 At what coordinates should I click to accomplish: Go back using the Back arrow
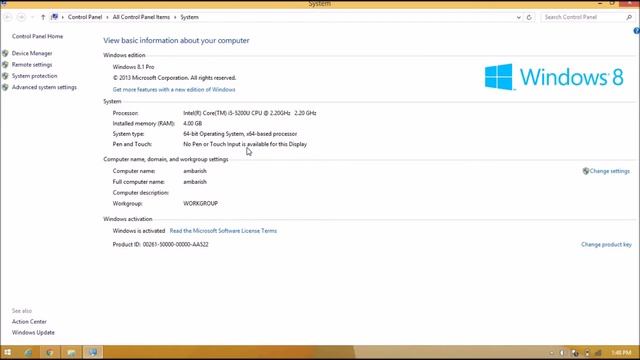pos(8,17)
